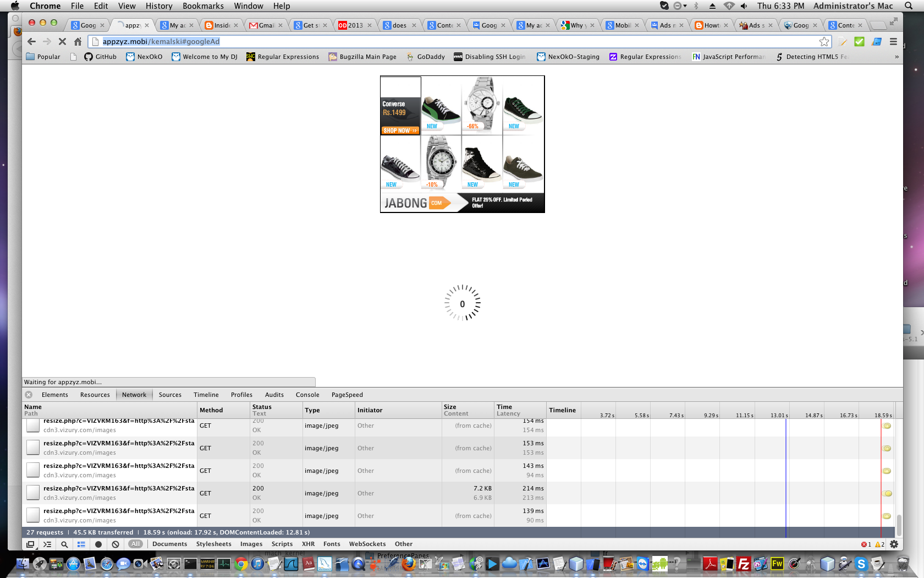
Task: Filter network requests by Stylesheets
Action: tap(213, 544)
